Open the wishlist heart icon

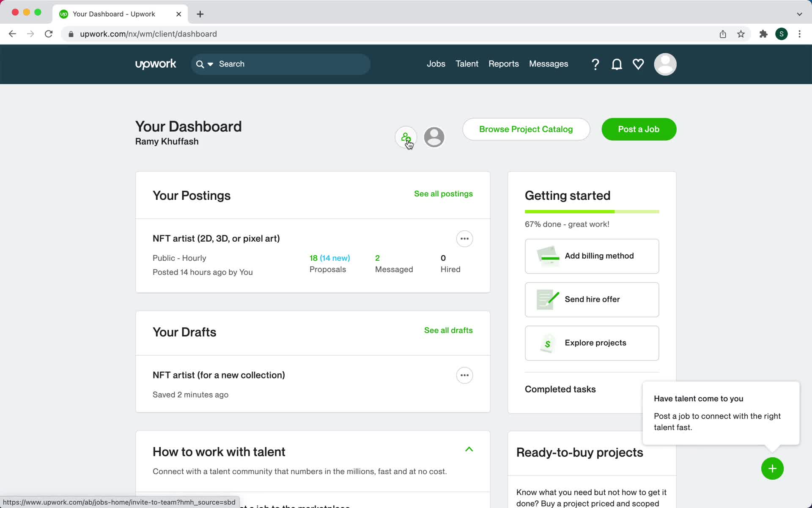pos(638,64)
